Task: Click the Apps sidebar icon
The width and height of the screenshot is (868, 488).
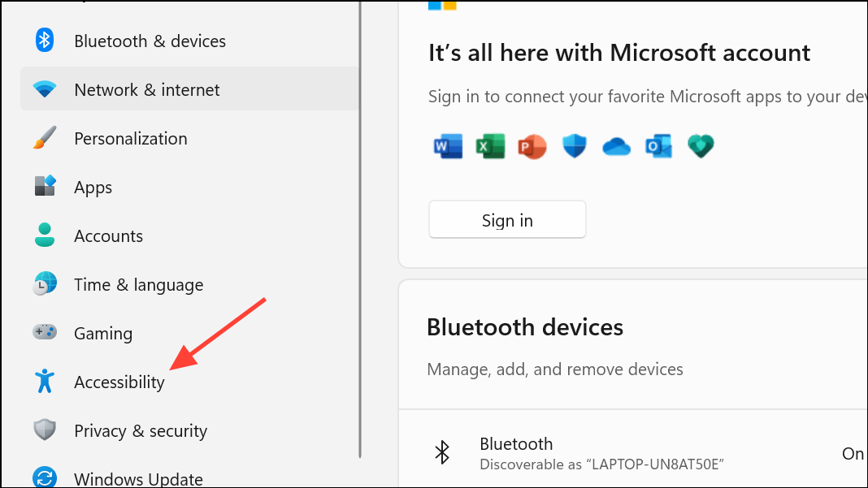Action: click(x=45, y=187)
